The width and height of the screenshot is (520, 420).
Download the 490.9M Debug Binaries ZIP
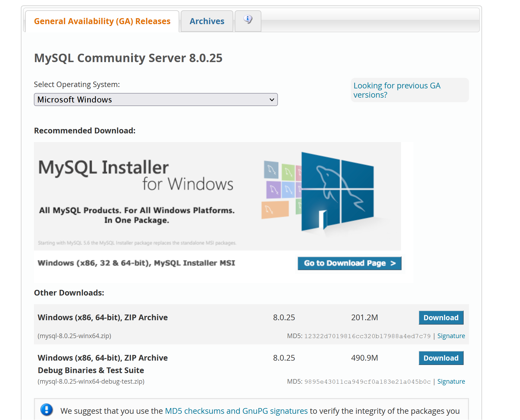point(441,358)
